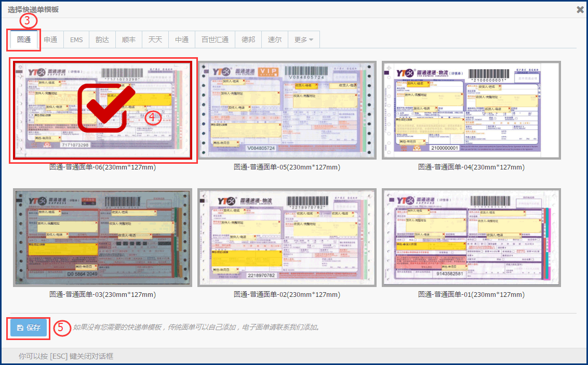
Task: Click the caption 圆通-普通面单-05(230mm*127mm)
Action: click(287, 167)
